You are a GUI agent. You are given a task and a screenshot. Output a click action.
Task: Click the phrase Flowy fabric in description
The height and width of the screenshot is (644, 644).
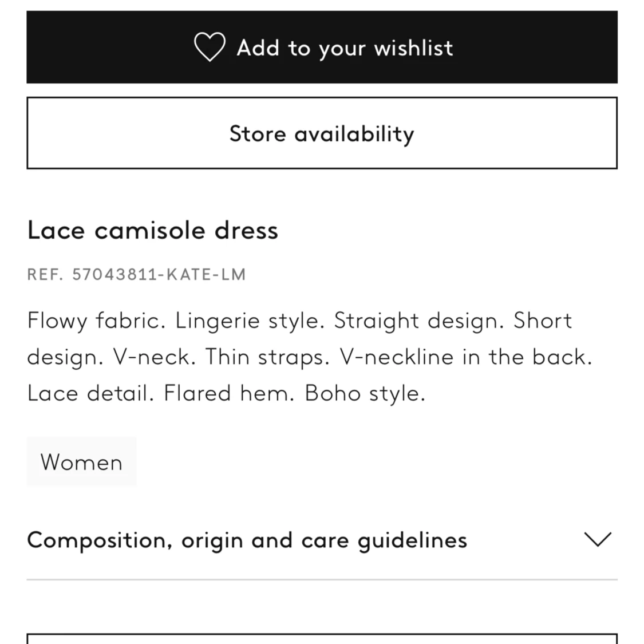click(x=96, y=321)
